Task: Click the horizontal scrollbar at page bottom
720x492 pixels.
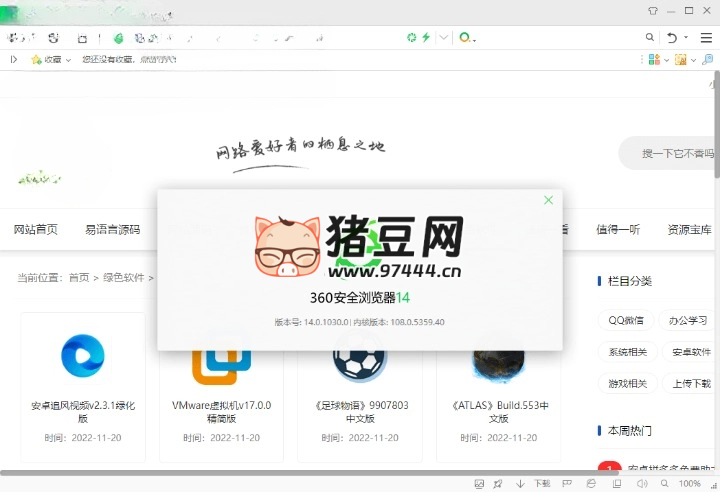Action: click(300, 472)
